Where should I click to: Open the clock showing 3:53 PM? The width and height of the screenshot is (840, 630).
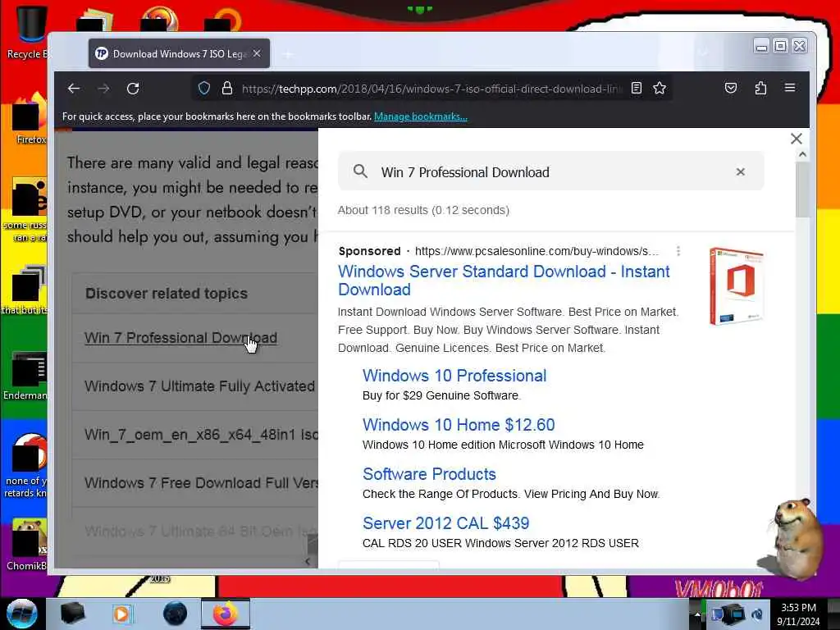pos(798,614)
